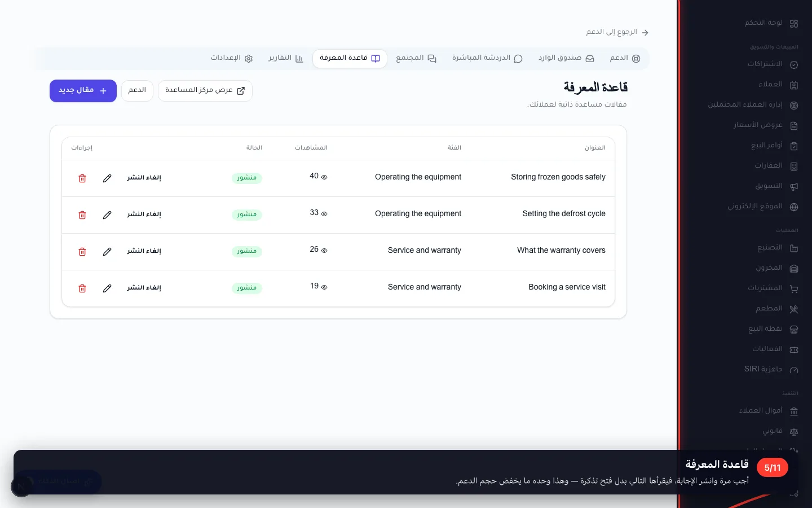
Task: Delete the 'What the warranty covers' article
Action: pyautogui.click(x=82, y=252)
